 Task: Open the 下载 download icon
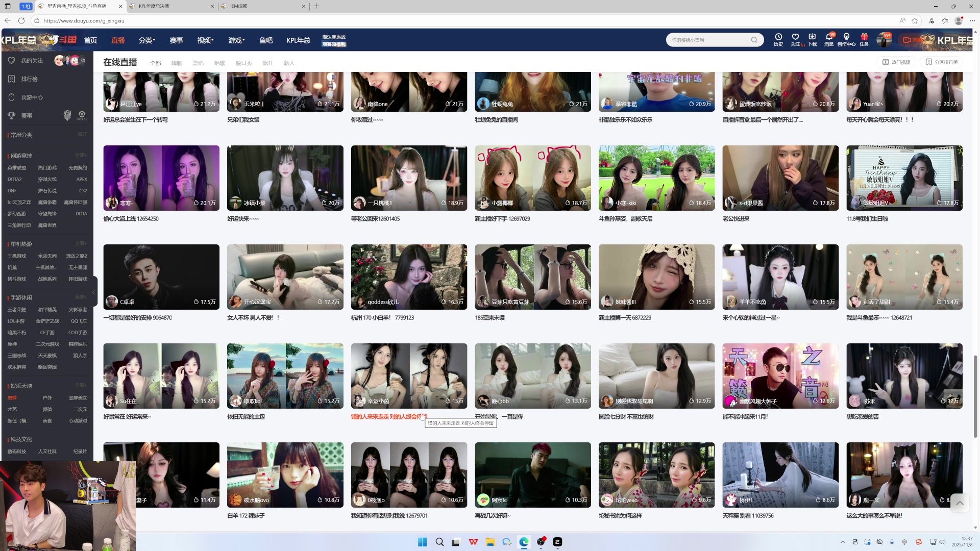point(812,37)
